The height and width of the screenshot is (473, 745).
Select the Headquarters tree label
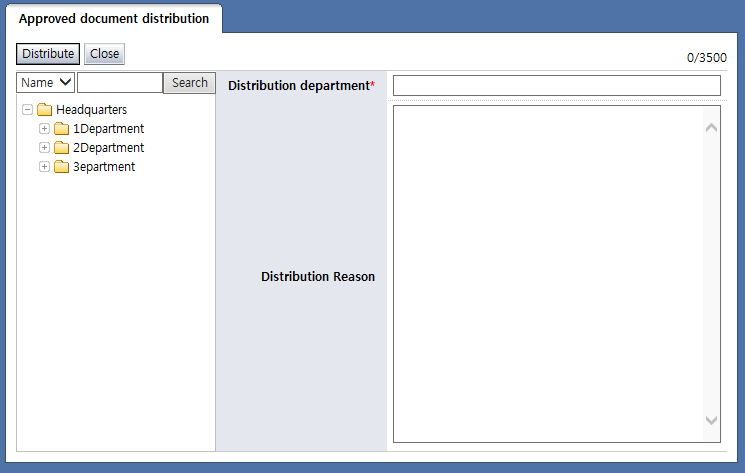pyautogui.click(x=91, y=110)
